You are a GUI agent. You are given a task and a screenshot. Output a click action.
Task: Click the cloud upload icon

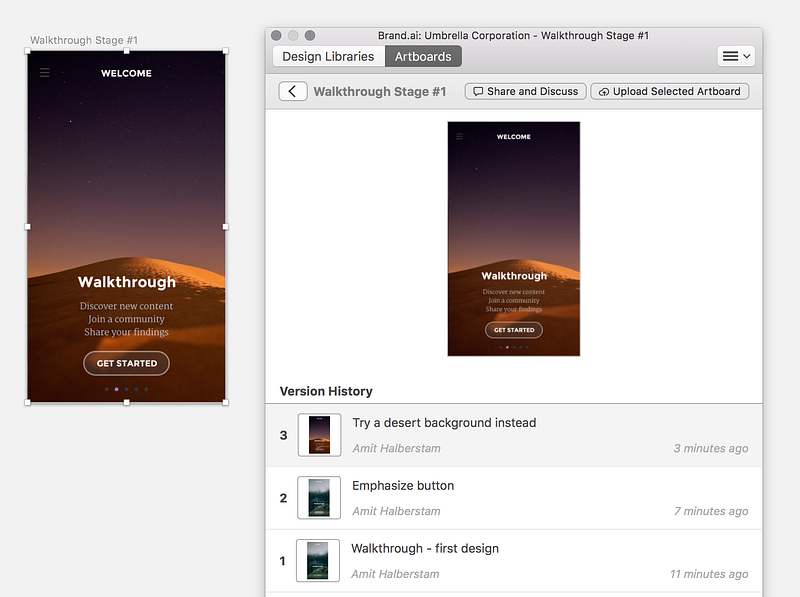(604, 92)
